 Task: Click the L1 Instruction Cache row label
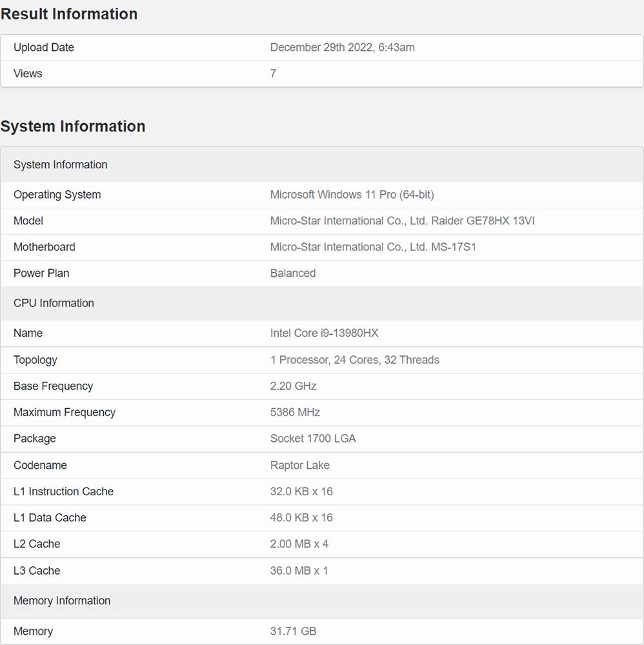(x=63, y=491)
